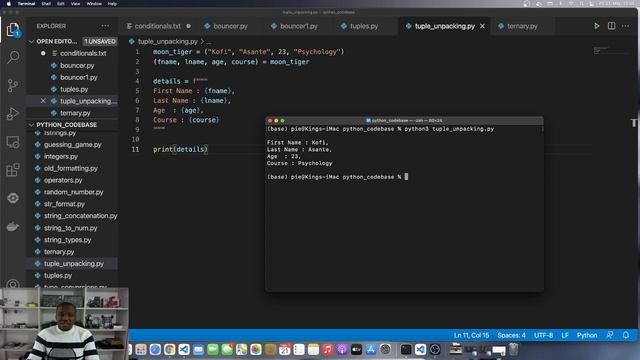The image size is (640, 360).
Task: Open random_number.py in file tree
Action: [73, 192]
